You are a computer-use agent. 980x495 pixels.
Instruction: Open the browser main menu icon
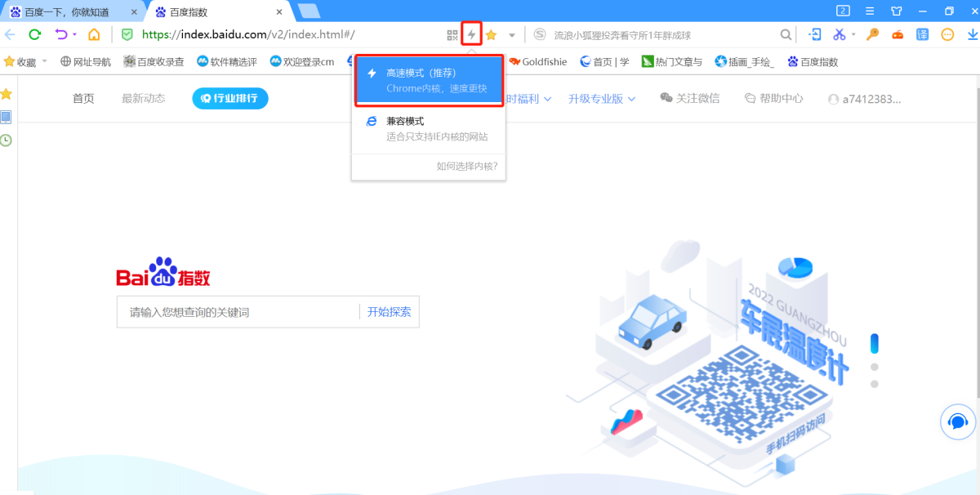tap(871, 11)
